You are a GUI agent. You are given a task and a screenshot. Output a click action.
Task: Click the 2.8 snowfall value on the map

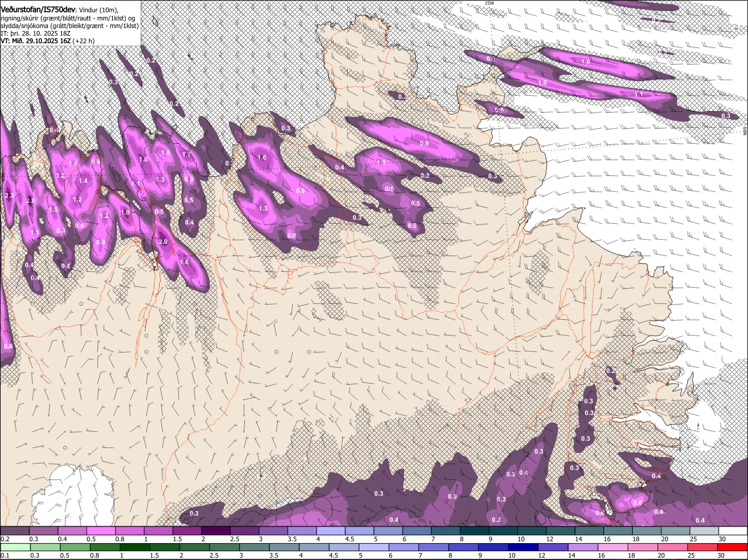point(31,201)
